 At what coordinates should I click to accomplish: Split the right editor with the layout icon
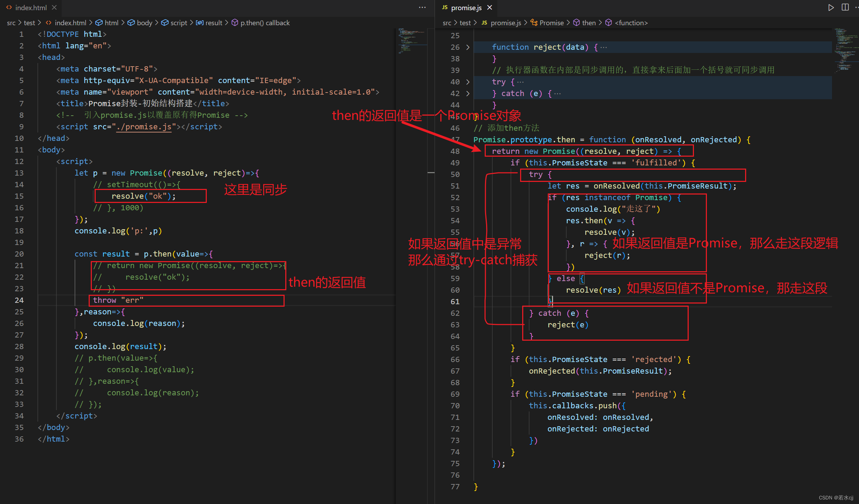(845, 7)
